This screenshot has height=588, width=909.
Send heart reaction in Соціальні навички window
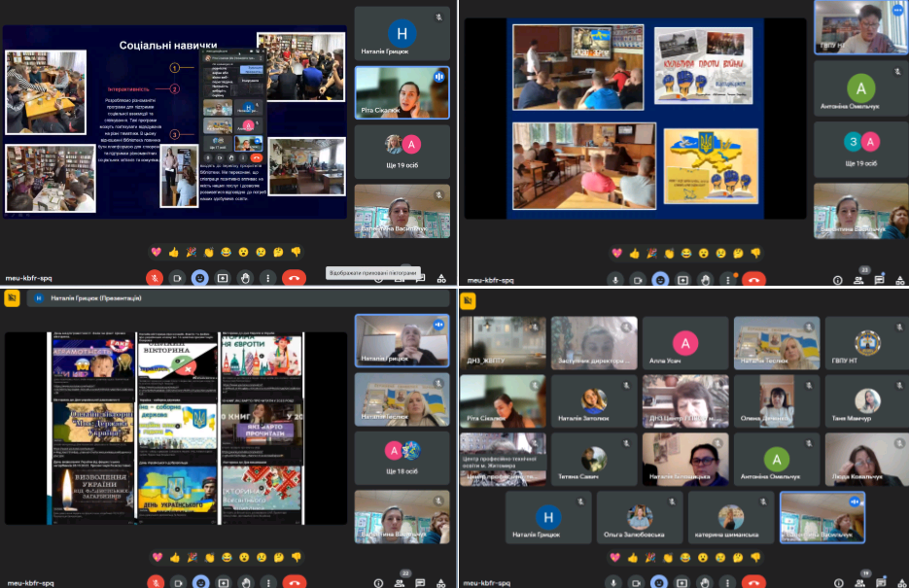[x=156, y=252]
